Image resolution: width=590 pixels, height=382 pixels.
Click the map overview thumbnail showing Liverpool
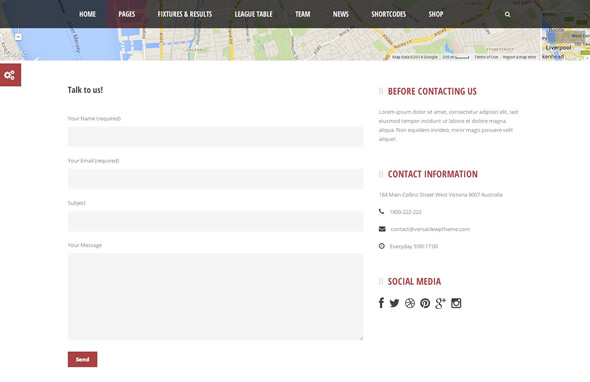click(x=566, y=37)
